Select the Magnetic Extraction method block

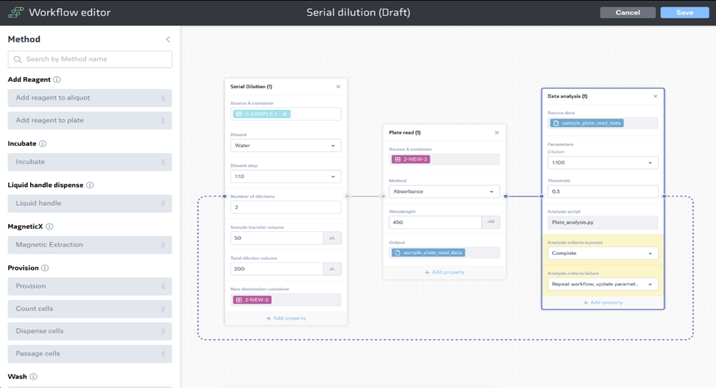tap(90, 245)
